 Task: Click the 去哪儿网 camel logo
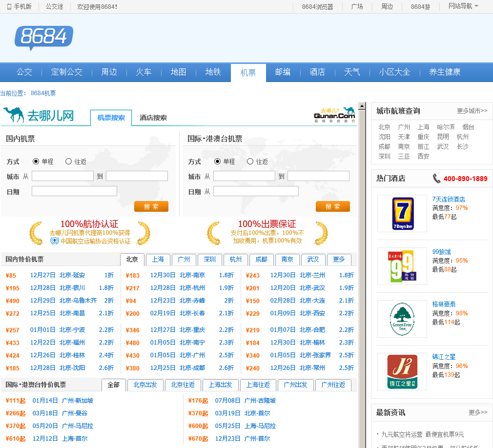click(x=39, y=115)
